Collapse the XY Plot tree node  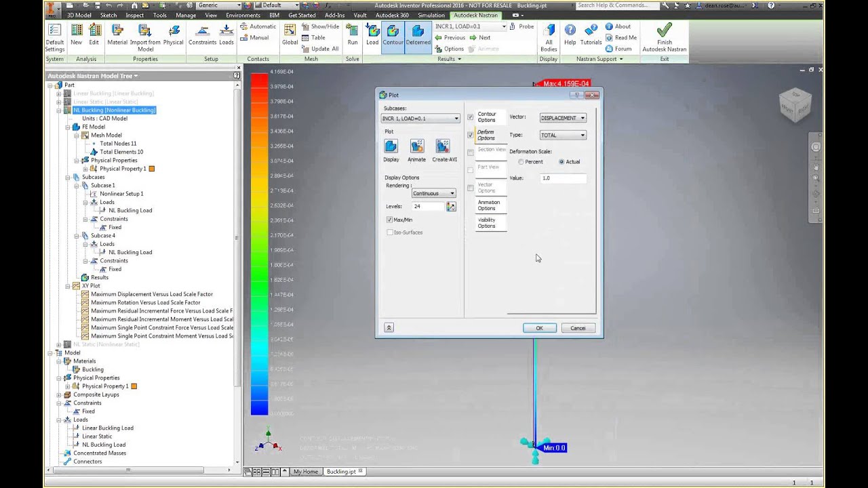tap(68, 286)
